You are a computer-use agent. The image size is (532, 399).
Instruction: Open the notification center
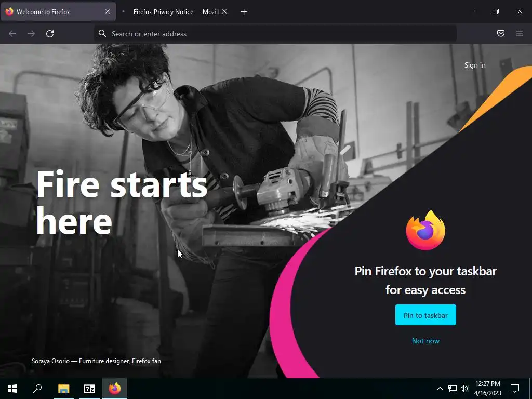tap(515, 389)
